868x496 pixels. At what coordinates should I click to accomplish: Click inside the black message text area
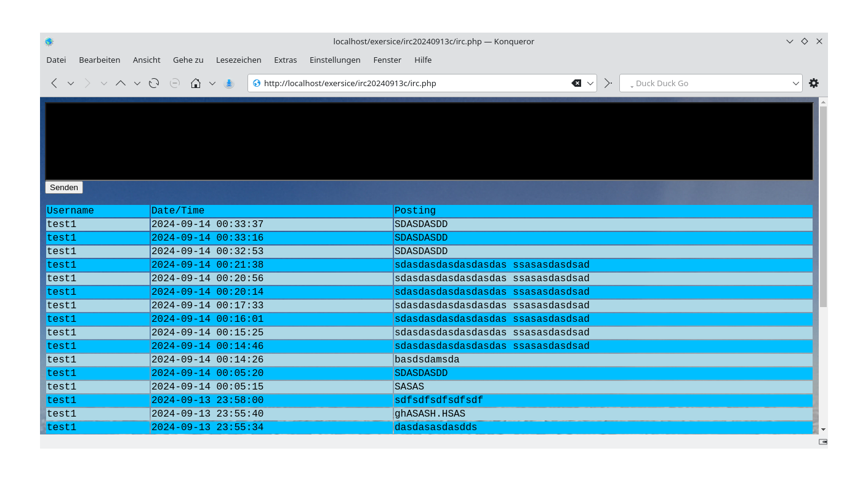click(428, 141)
